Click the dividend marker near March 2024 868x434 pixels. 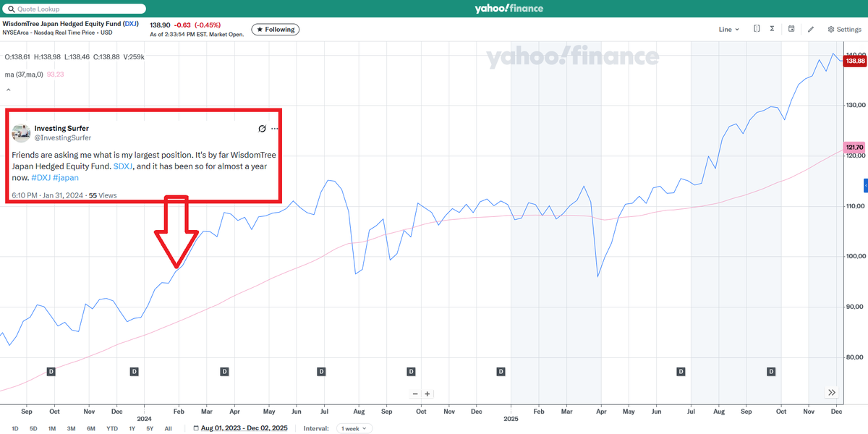click(x=224, y=371)
